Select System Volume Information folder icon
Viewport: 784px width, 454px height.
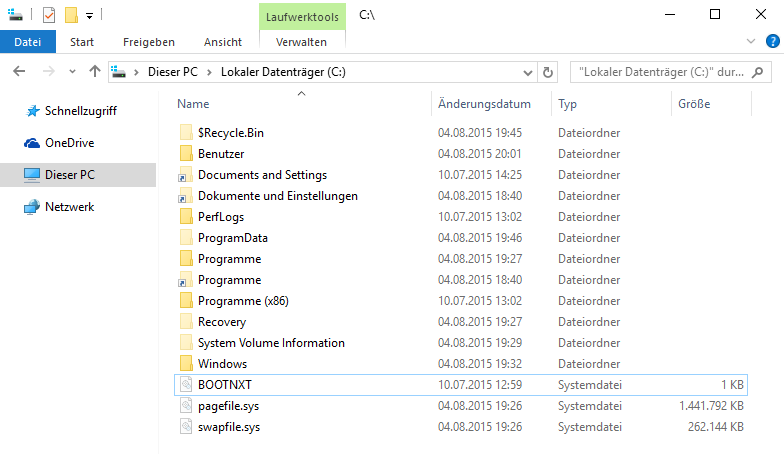(x=186, y=342)
